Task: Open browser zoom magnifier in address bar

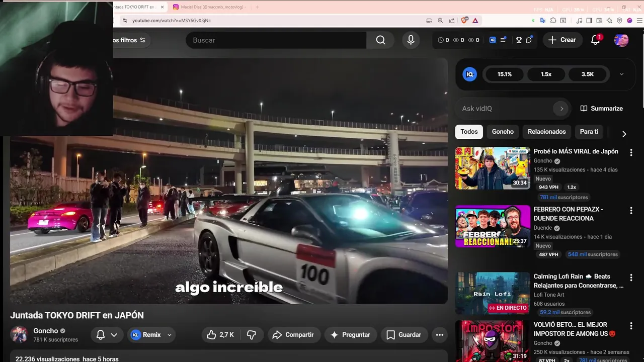Action: coord(440,21)
